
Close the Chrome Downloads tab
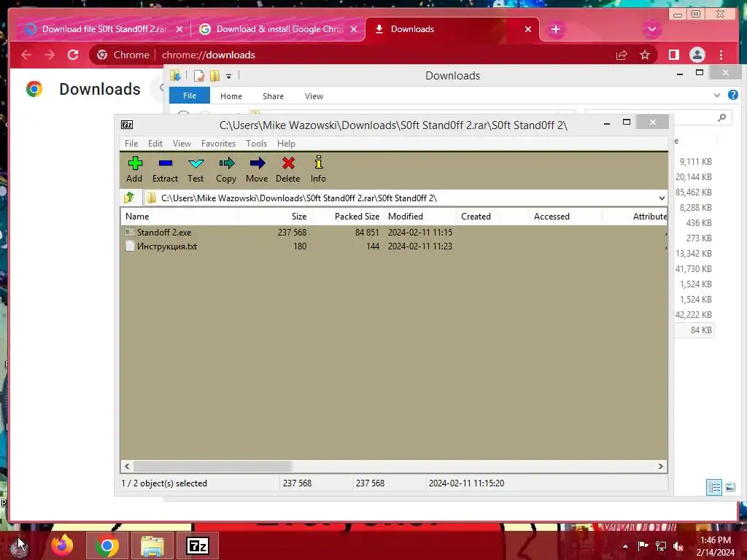coord(528,29)
